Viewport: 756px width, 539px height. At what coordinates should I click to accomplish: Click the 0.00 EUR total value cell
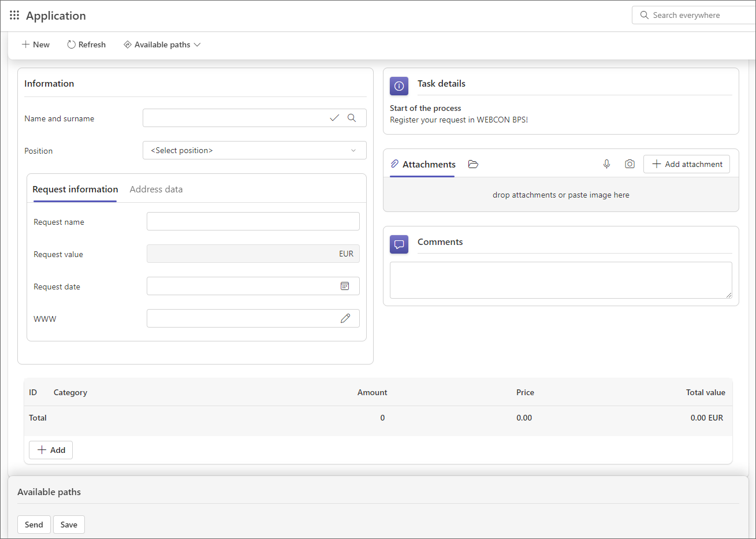(706, 418)
